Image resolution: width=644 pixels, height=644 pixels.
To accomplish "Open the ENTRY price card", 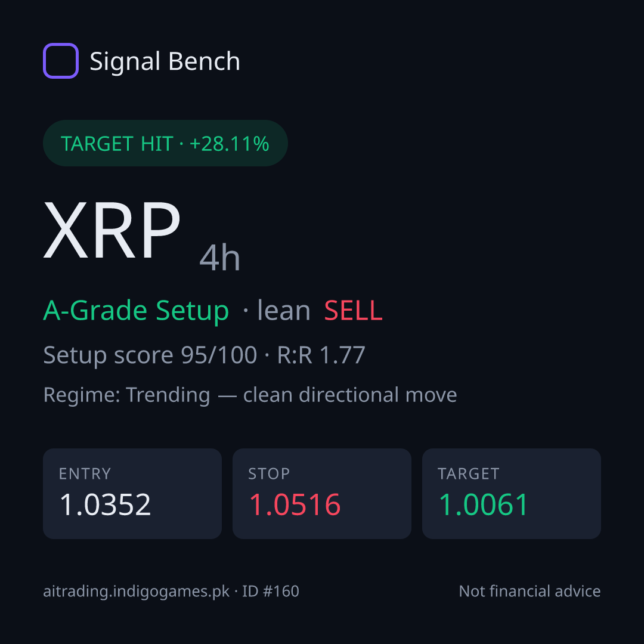I will coord(132,494).
